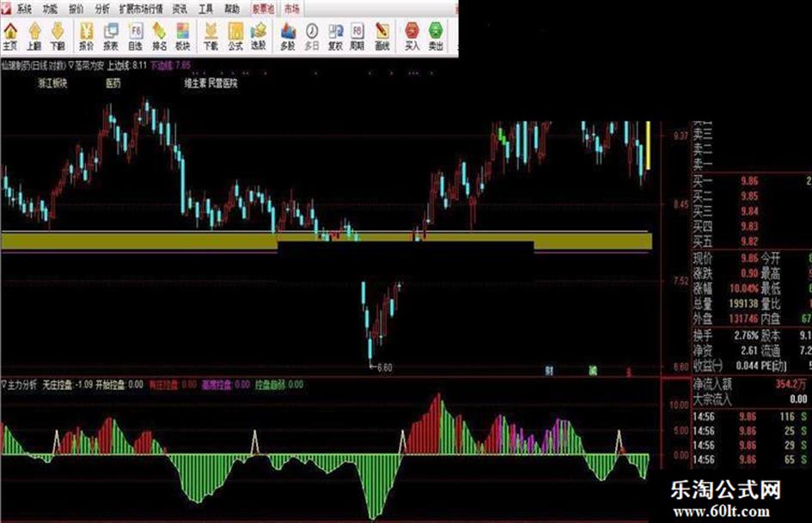Open the 多日 multi-day clock icon
The height and width of the screenshot is (523, 812).
(312, 37)
